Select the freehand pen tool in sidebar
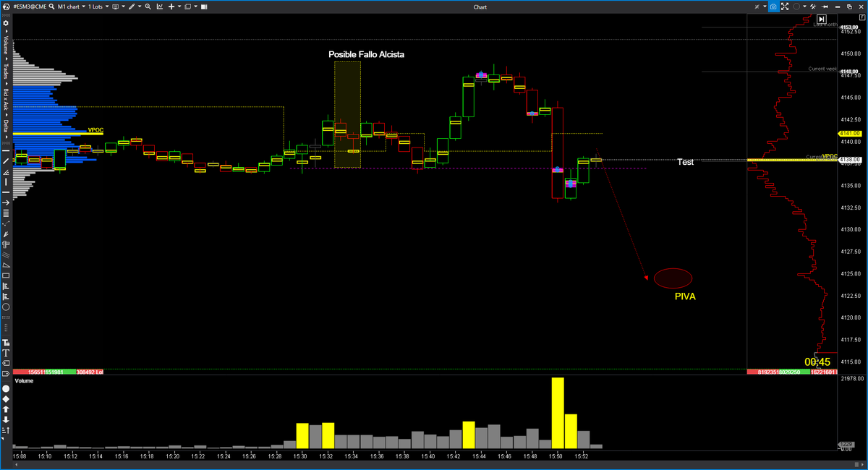The image size is (868, 470). point(6,234)
